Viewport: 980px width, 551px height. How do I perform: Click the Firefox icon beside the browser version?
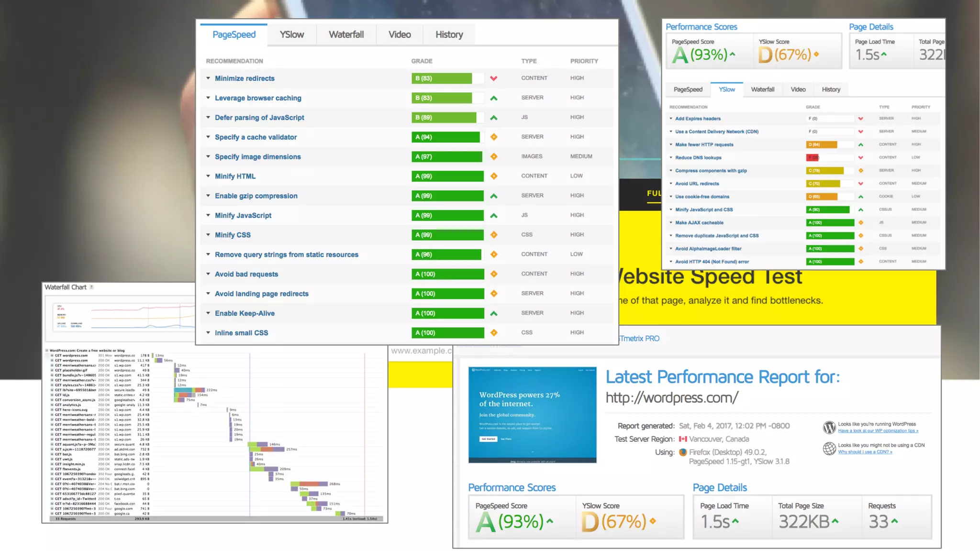[x=683, y=452]
